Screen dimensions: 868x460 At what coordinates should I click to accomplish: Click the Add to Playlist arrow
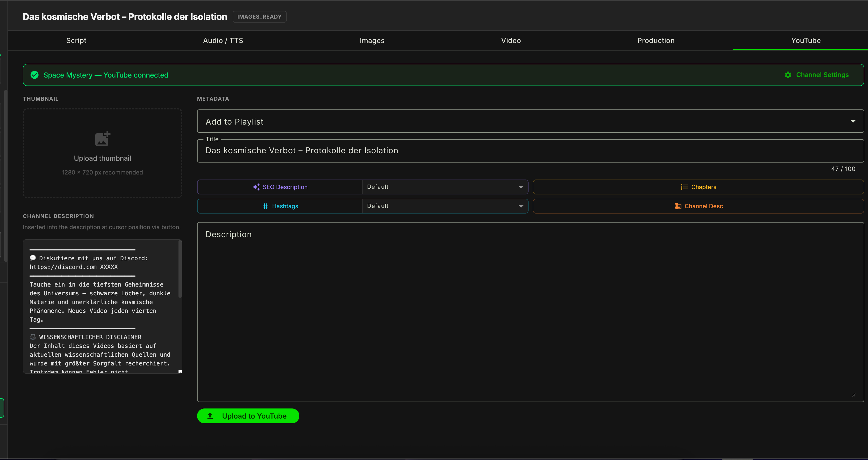pyautogui.click(x=853, y=121)
